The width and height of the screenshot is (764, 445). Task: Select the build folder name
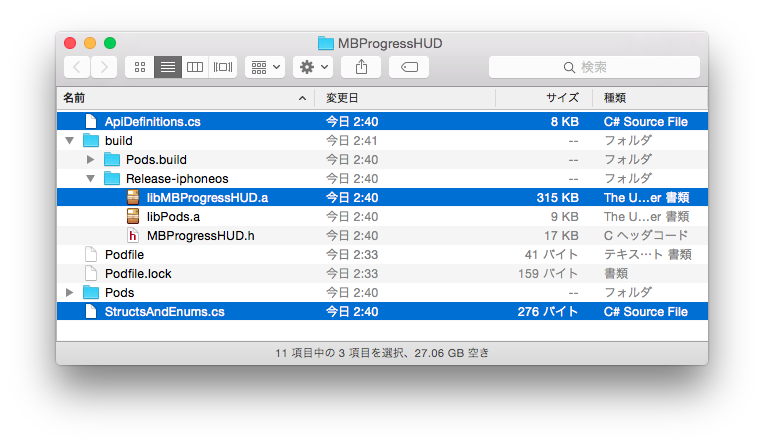(x=119, y=141)
